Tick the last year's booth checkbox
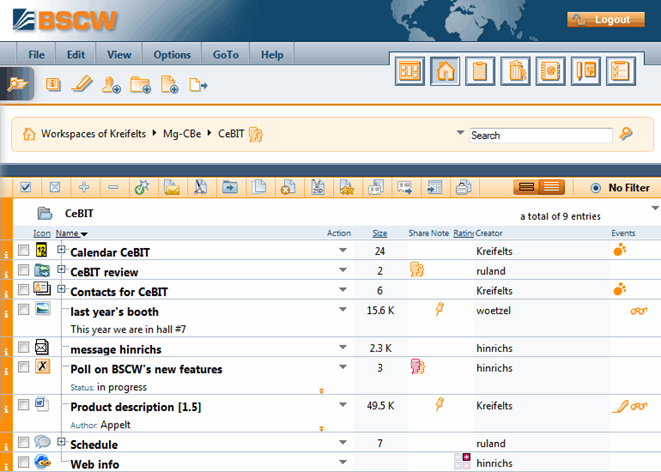 click(x=24, y=309)
